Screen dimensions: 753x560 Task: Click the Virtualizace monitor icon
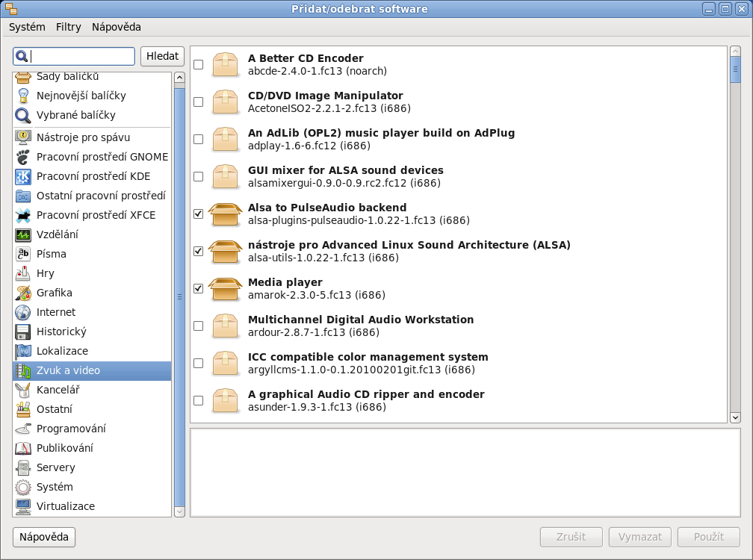(x=23, y=506)
